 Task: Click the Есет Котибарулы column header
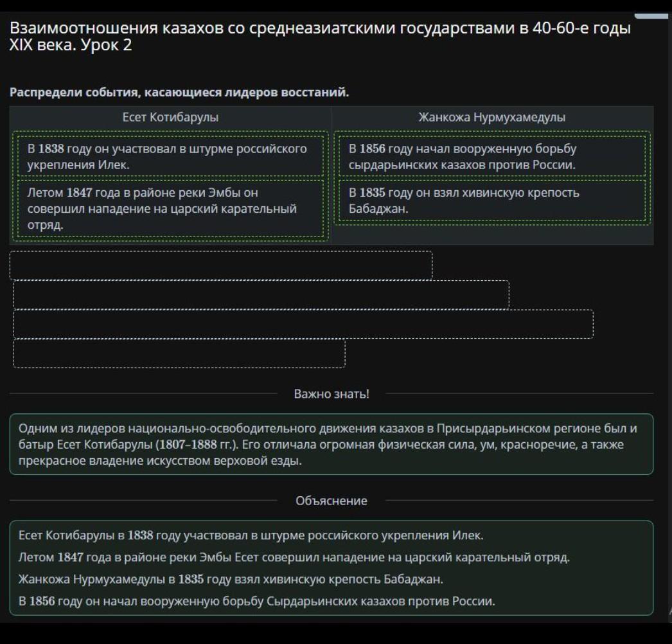click(170, 117)
